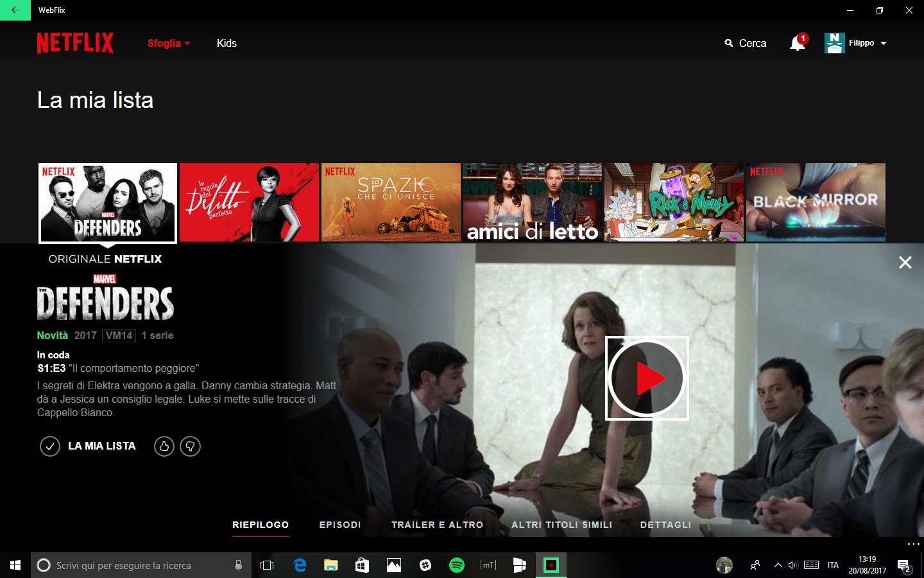Click the Novità label on Defenders
Screen dimensions: 924x578
point(52,335)
